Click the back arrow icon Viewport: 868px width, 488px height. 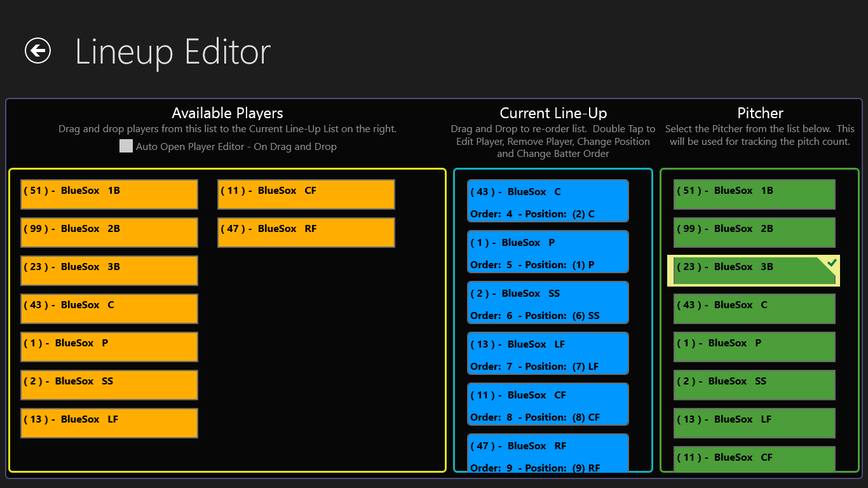(37, 51)
